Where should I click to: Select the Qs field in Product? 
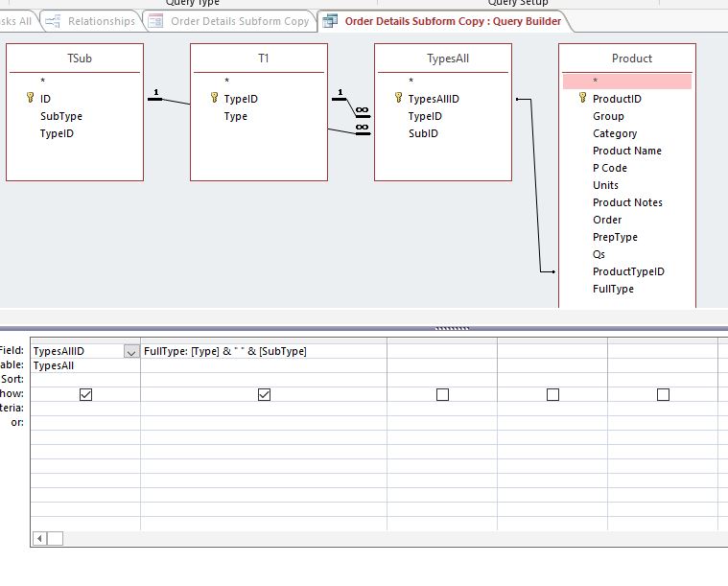coord(599,254)
